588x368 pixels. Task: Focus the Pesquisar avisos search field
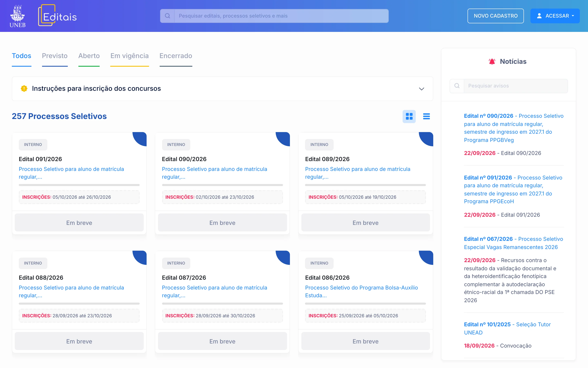pos(516,86)
